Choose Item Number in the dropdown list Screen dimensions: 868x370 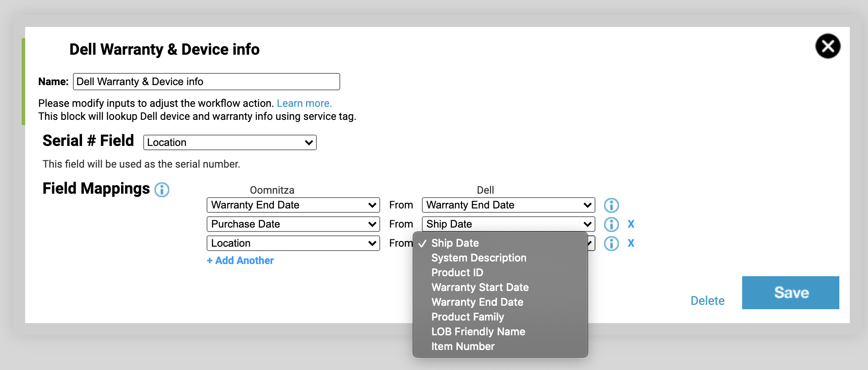click(x=463, y=347)
